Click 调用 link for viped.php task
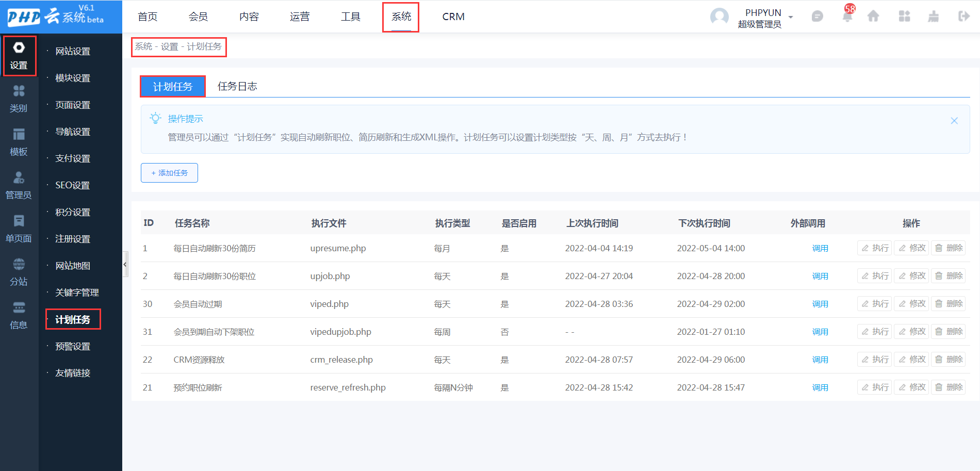Viewport: 980px width, 471px height. (x=820, y=304)
